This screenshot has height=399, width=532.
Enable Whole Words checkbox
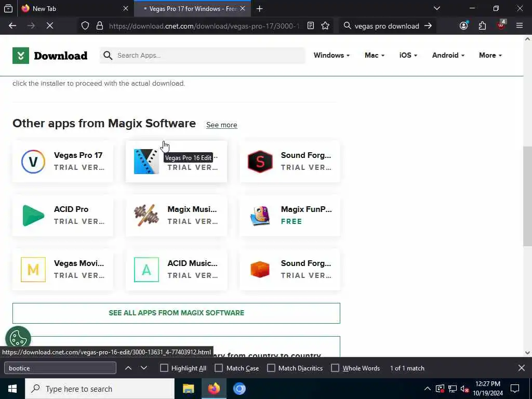point(335,368)
